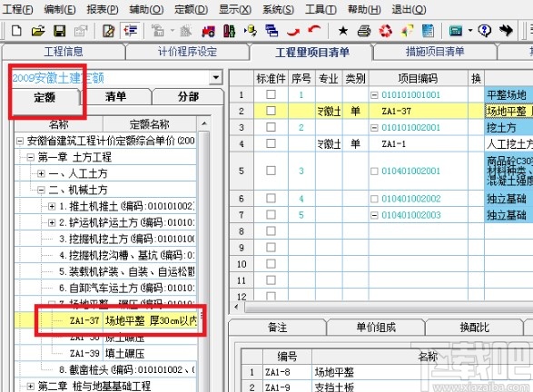This screenshot has width=533, height=392.
Task: Expand 2. 铲运机铲运土方 tree node
Action: [52, 222]
